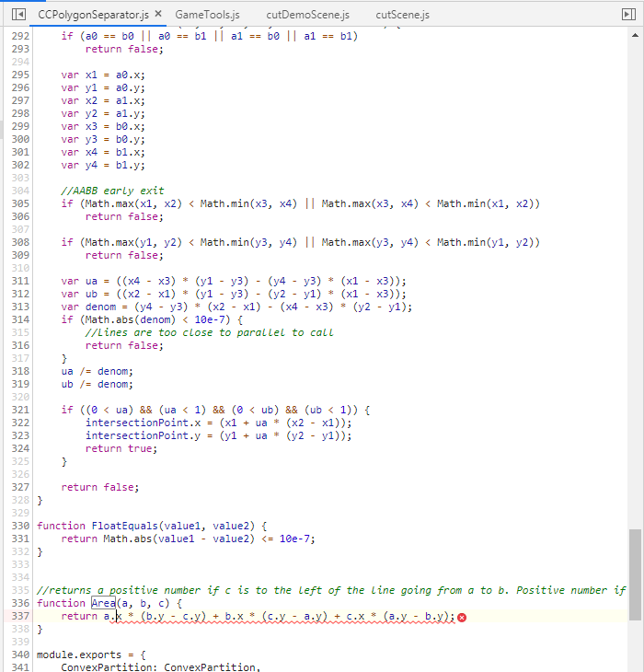
Task: Click 'var x3 = b0.x;' on line 299
Action: click(x=103, y=126)
